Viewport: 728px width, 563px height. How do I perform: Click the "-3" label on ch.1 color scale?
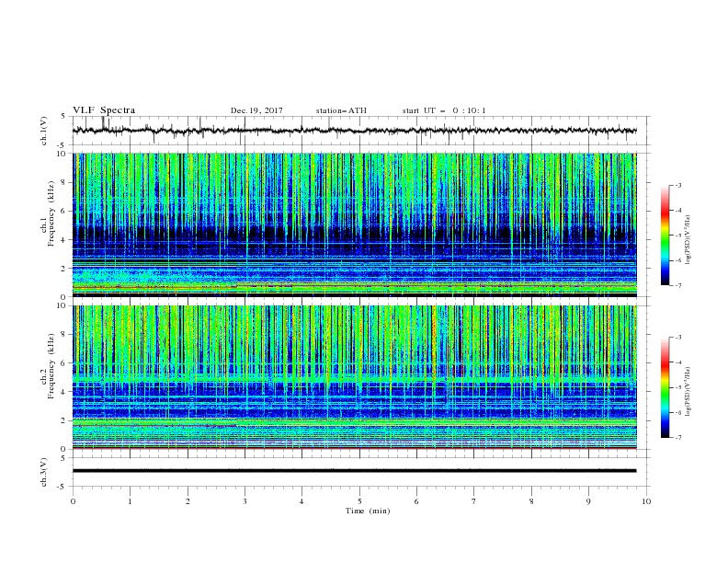tap(678, 185)
